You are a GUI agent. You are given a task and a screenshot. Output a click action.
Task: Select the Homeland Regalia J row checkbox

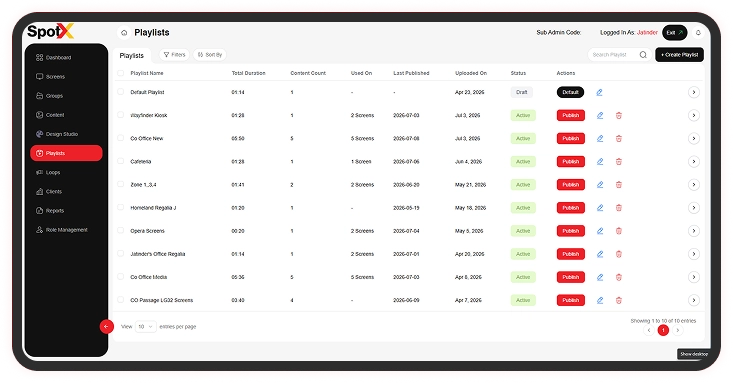[x=121, y=207]
